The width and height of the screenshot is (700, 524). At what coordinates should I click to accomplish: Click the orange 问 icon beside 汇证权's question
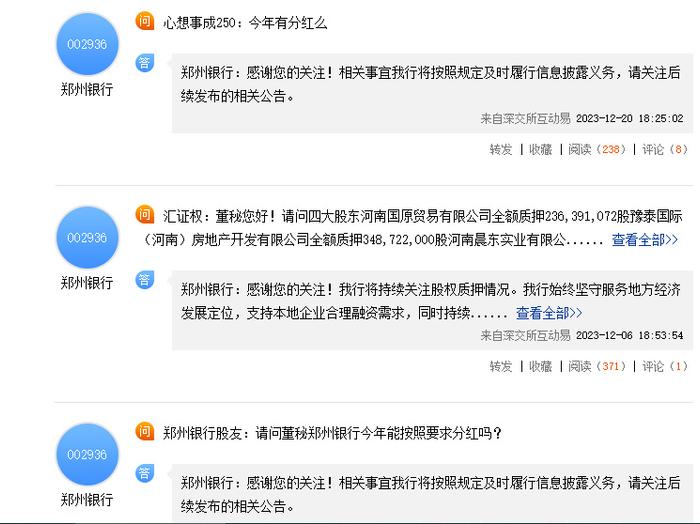145,214
